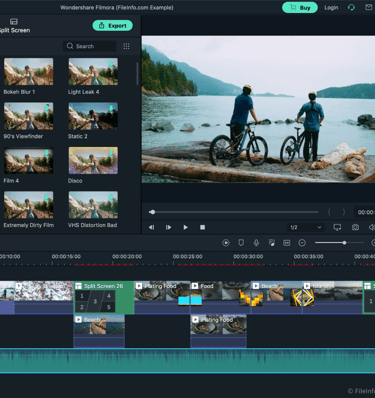Click the subtitle captions icon
The image size is (375, 398).
pyautogui.click(x=287, y=243)
